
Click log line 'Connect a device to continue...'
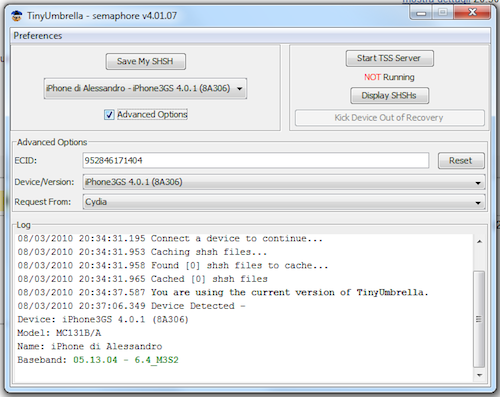[x=170, y=239]
